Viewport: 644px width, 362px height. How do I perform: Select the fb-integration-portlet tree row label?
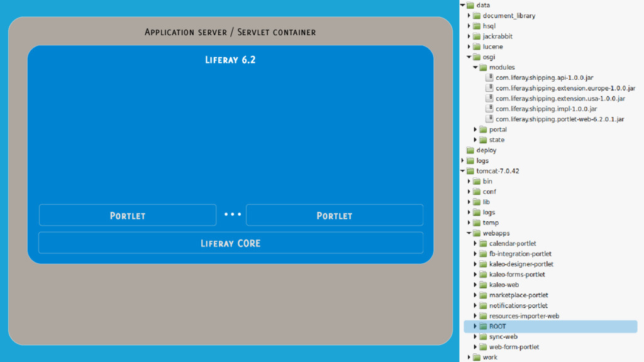click(x=520, y=254)
